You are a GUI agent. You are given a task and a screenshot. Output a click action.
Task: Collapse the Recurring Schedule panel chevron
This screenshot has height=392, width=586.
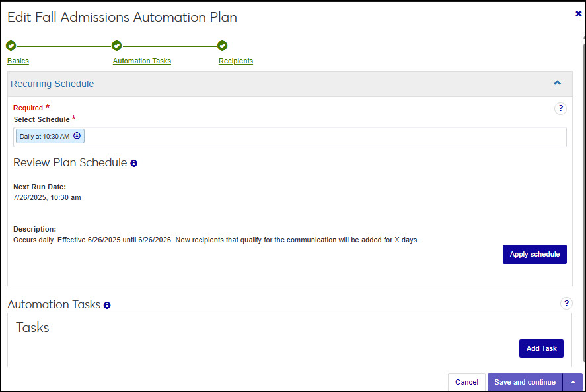point(557,83)
